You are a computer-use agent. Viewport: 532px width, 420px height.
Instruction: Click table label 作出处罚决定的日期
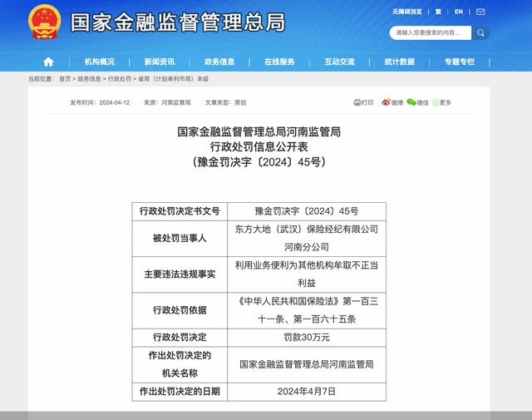tap(180, 392)
